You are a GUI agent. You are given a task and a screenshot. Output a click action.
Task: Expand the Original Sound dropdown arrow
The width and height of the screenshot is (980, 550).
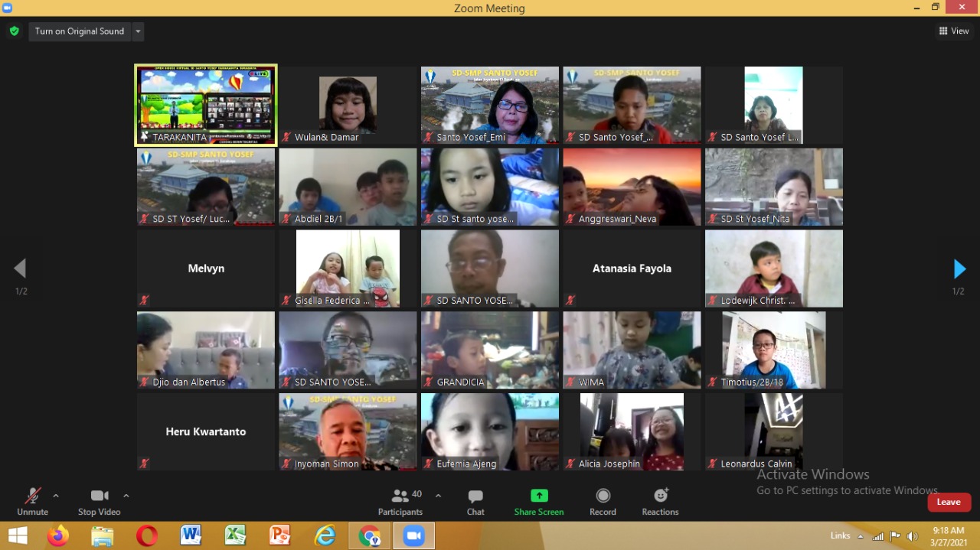click(138, 31)
